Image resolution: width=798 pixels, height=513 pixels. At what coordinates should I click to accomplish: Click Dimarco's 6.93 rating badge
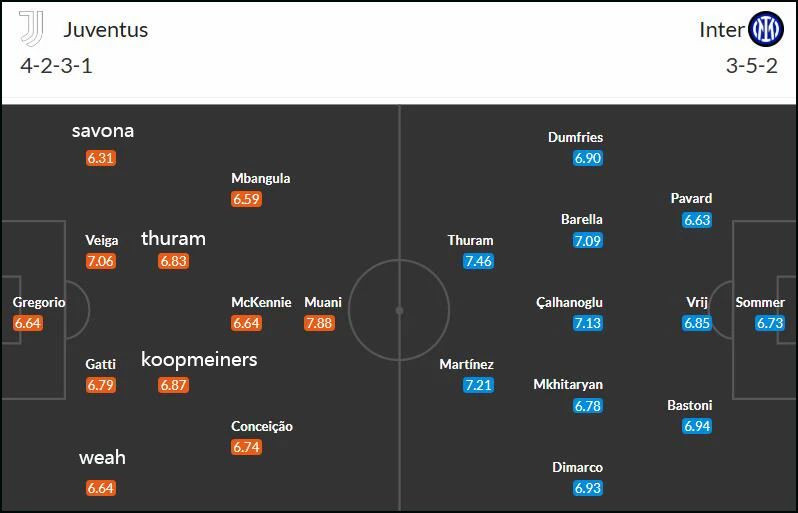tap(587, 488)
